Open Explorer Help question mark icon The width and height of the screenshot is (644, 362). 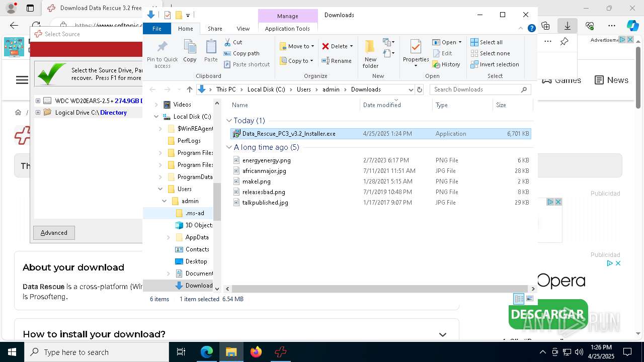pos(531,29)
